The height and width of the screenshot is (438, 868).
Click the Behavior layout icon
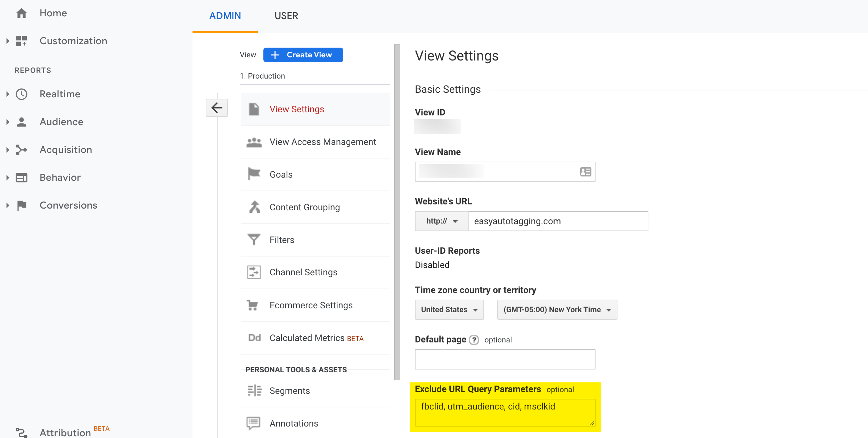[22, 178]
